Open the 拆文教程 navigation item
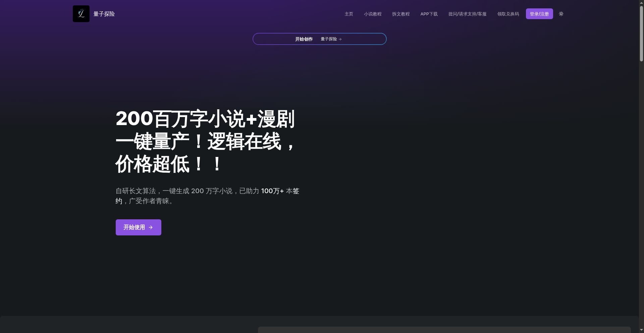644x333 pixels. tap(401, 14)
